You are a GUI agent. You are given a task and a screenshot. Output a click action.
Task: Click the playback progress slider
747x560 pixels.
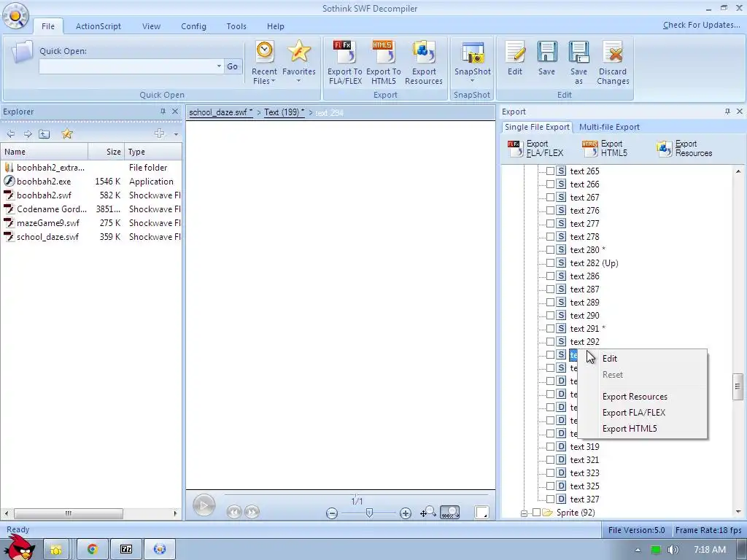pos(357,496)
